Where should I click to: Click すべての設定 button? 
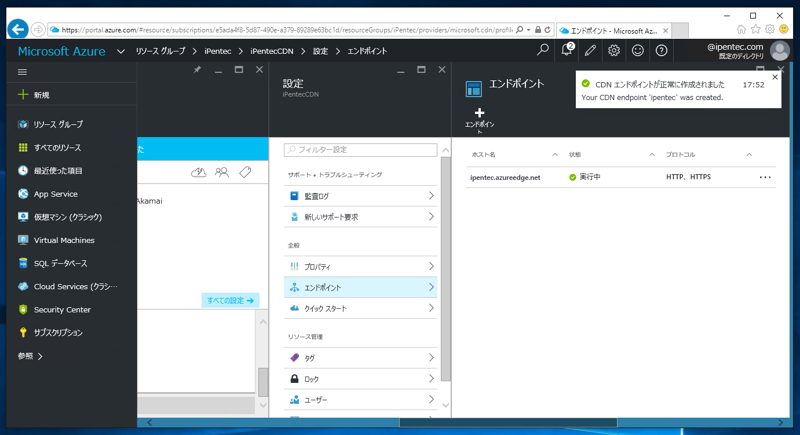(230, 300)
